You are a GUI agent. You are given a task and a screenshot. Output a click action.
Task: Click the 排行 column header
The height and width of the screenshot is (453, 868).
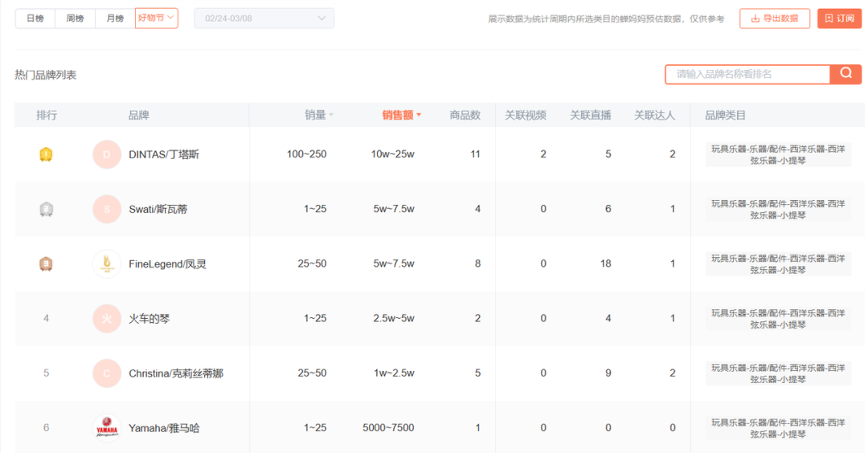pos(47,115)
